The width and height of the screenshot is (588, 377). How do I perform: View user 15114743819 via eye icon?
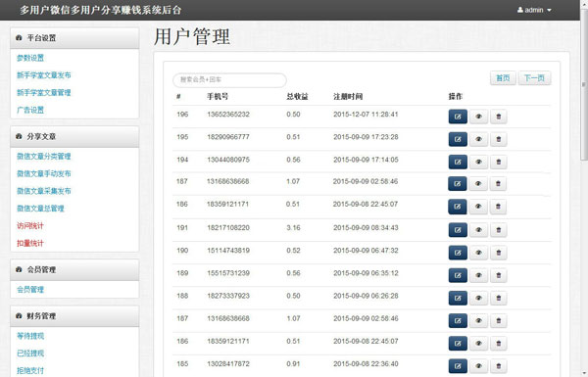478,253
